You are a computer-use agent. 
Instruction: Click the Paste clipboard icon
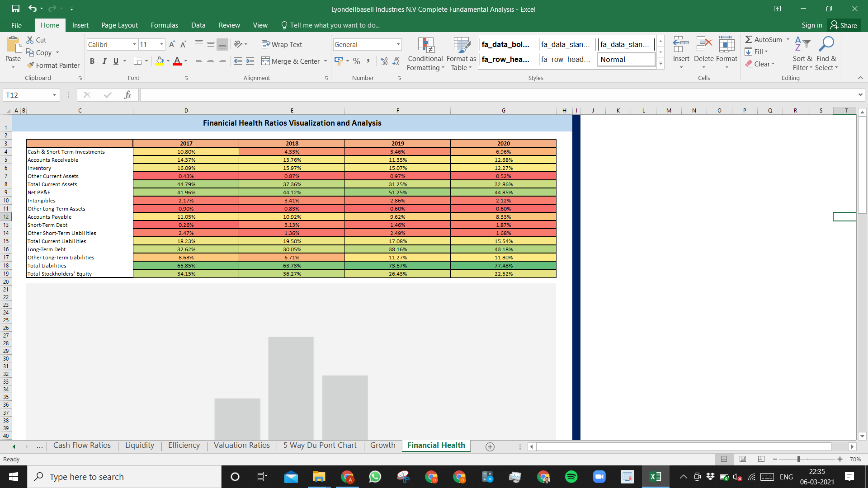[13, 45]
